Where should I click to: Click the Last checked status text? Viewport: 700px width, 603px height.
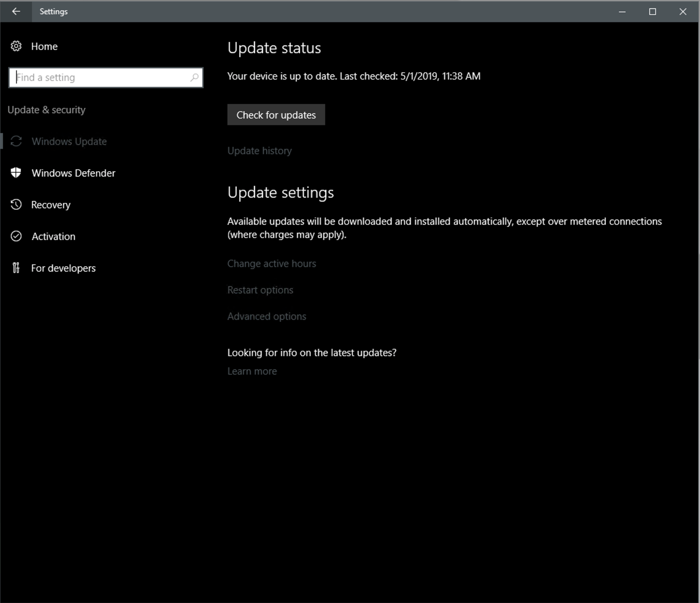click(354, 76)
